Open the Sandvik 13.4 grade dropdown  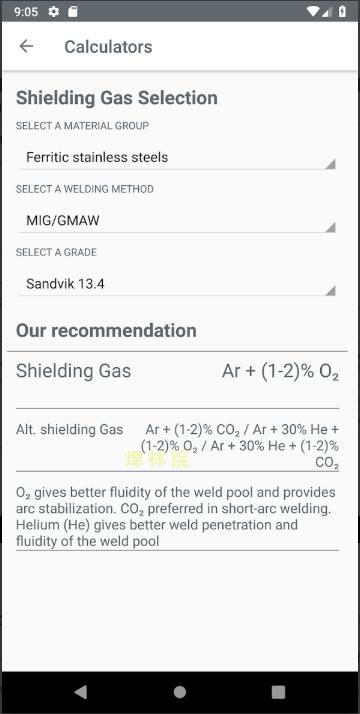pyautogui.click(x=177, y=284)
